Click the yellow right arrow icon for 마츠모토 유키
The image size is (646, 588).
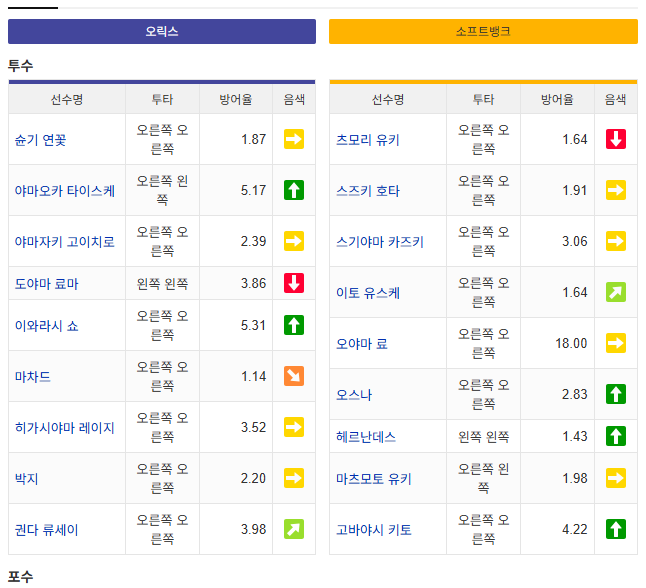(x=616, y=478)
